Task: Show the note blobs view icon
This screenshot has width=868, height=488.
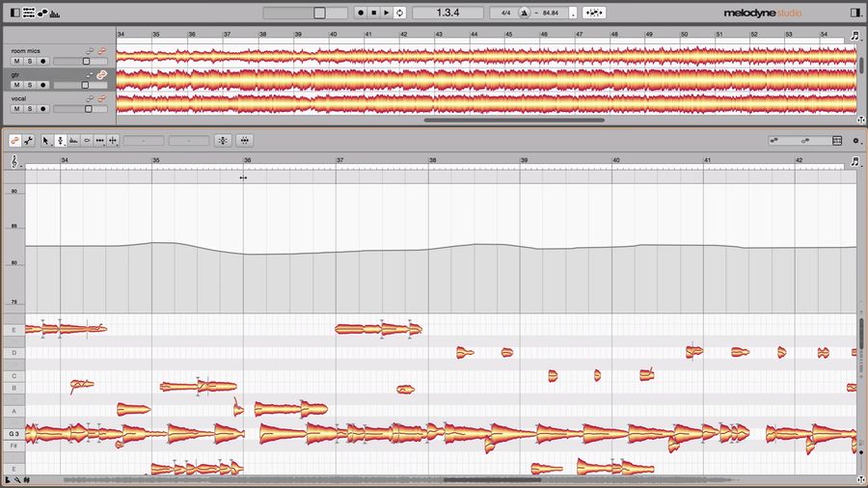Action: 42,13
